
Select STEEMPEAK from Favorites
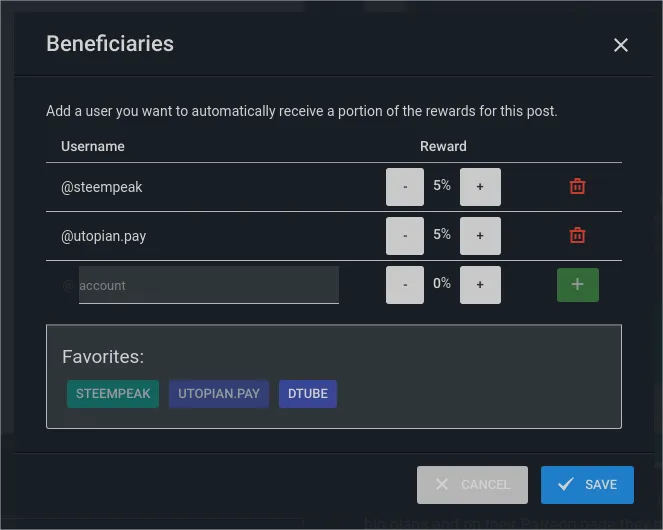tap(113, 394)
